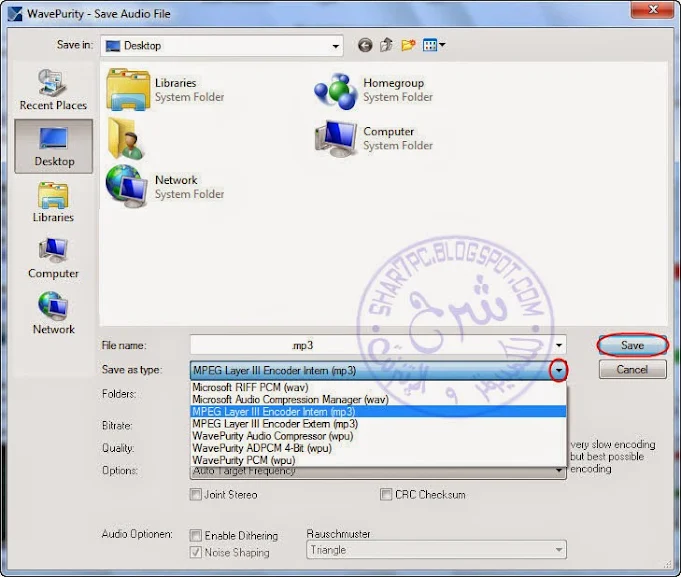The height and width of the screenshot is (577, 681).
Task: Expand the Save in location dropdown
Action: pyautogui.click(x=335, y=46)
